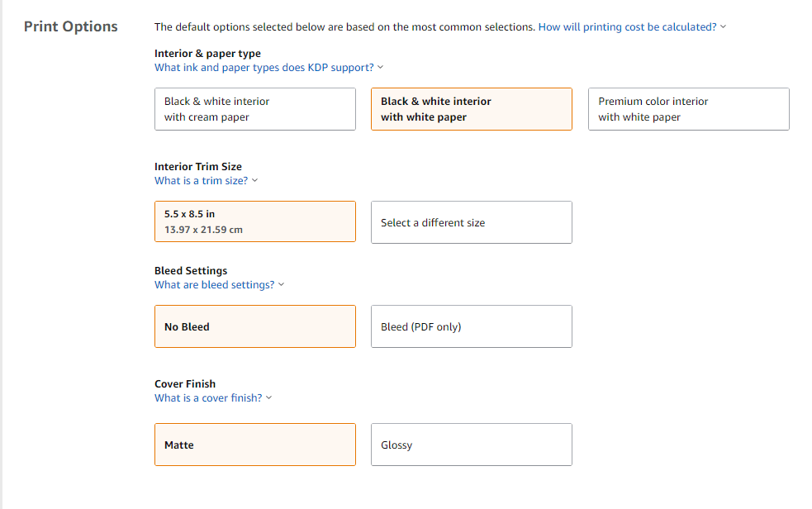
Task: Pick the 5.5 x 8.5 in trim size
Action: tap(254, 221)
